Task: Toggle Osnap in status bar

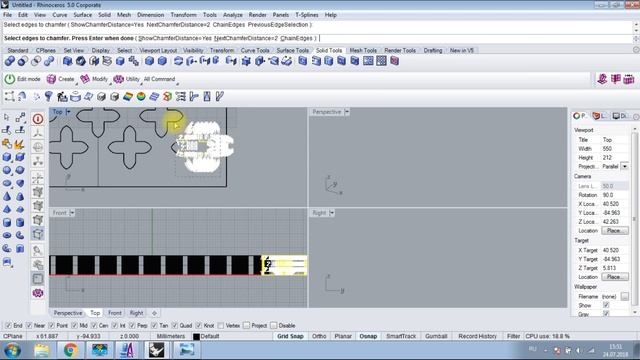Action: click(x=368, y=336)
